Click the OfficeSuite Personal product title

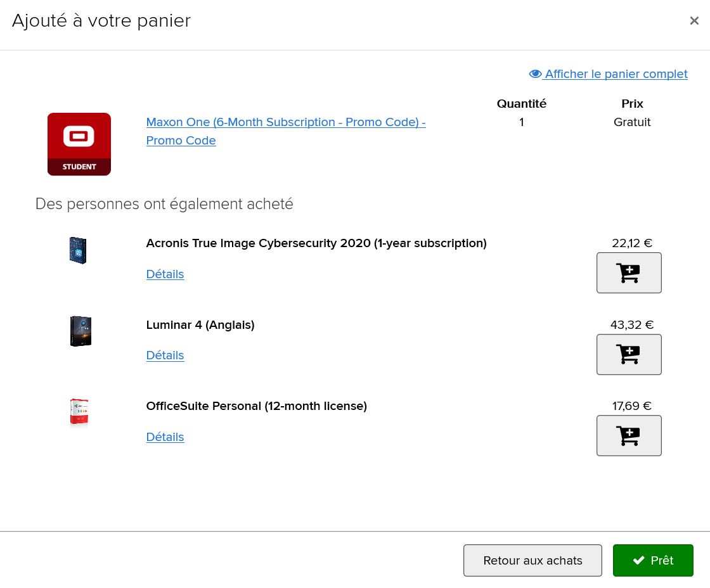coord(256,406)
